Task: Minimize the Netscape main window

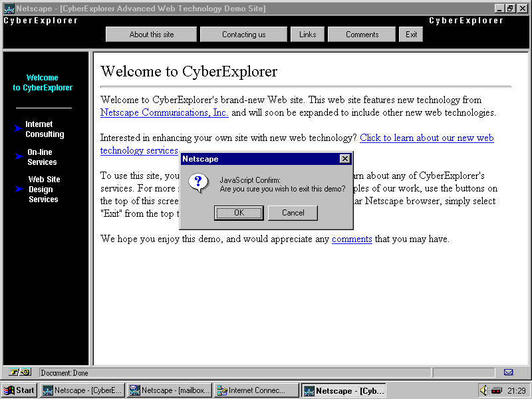Action: 499,9
